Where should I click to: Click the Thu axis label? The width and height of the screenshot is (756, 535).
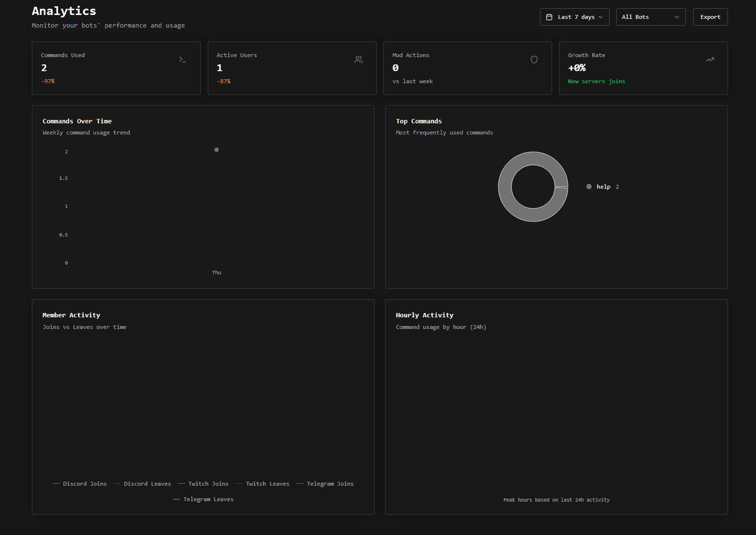[x=216, y=272]
